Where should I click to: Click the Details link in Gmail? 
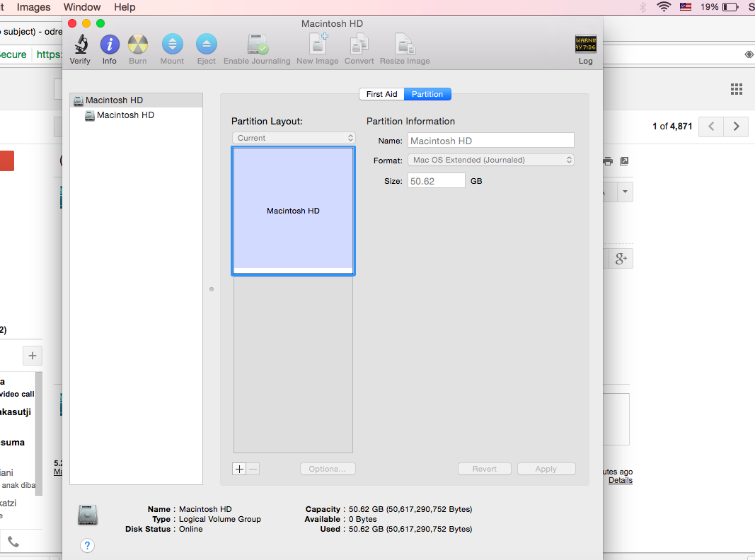(x=620, y=480)
